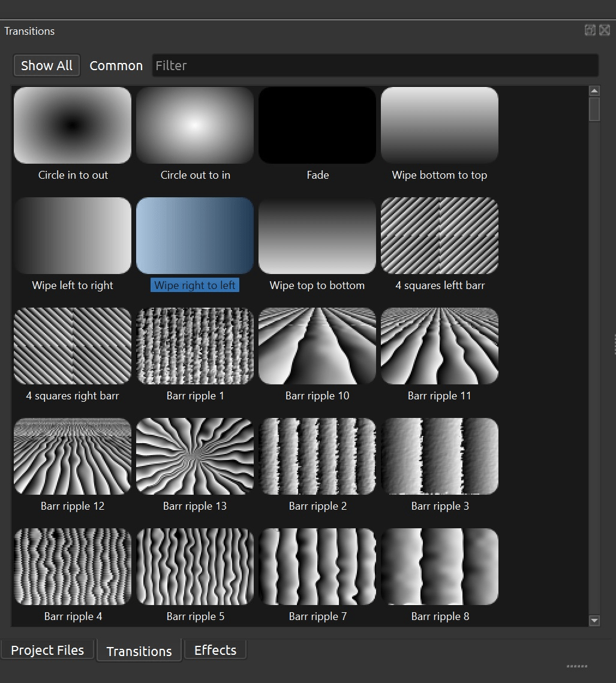The width and height of the screenshot is (616, 683).
Task: Select Wipe bottom to top transition
Action: coord(440,125)
